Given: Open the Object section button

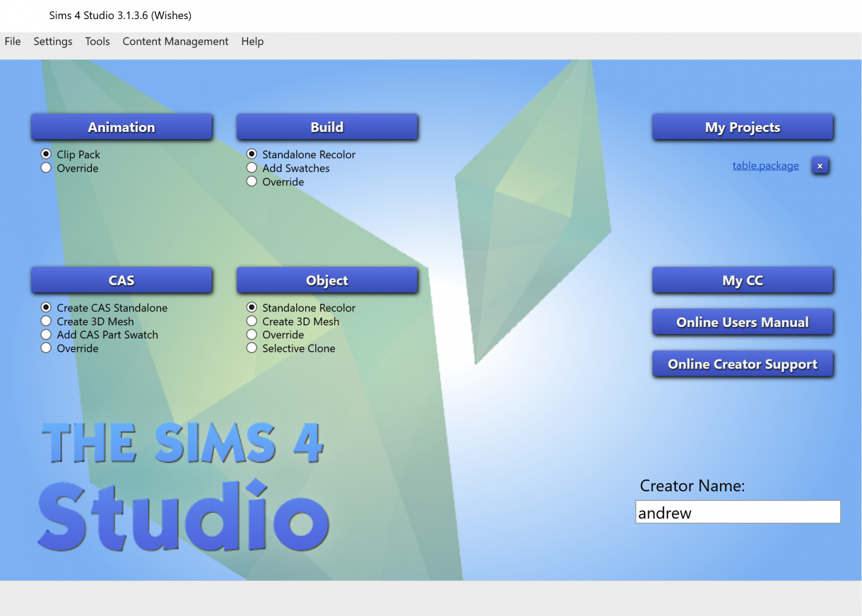Looking at the screenshot, I should pyautogui.click(x=327, y=280).
